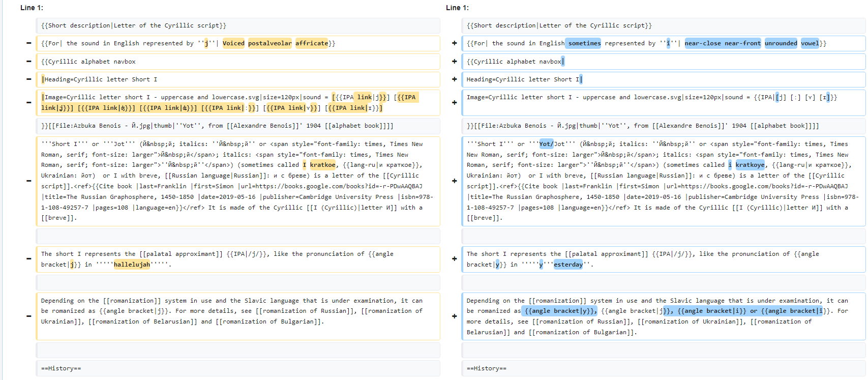Click the highlighted word 'postalveolar'
The image size is (868, 380).
270,43
